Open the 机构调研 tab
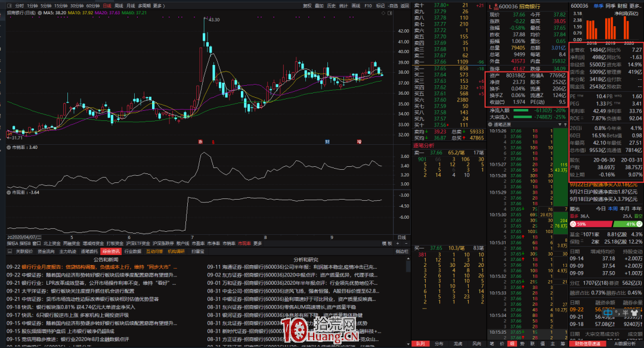644x348 pixels. [x=177, y=252]
